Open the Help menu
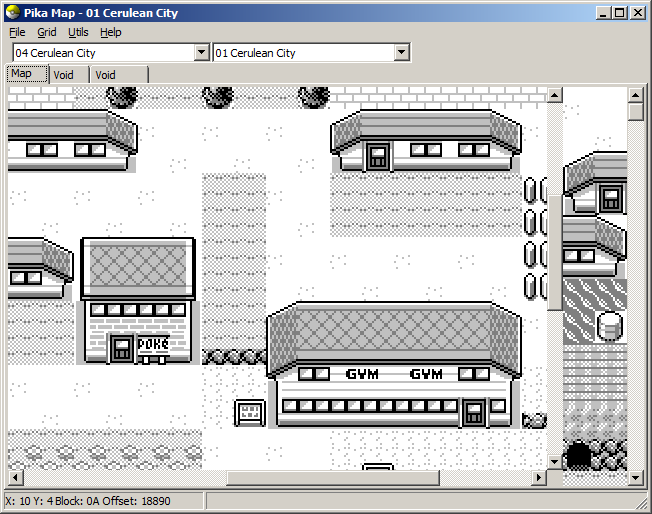 click(x=111, y=32)
